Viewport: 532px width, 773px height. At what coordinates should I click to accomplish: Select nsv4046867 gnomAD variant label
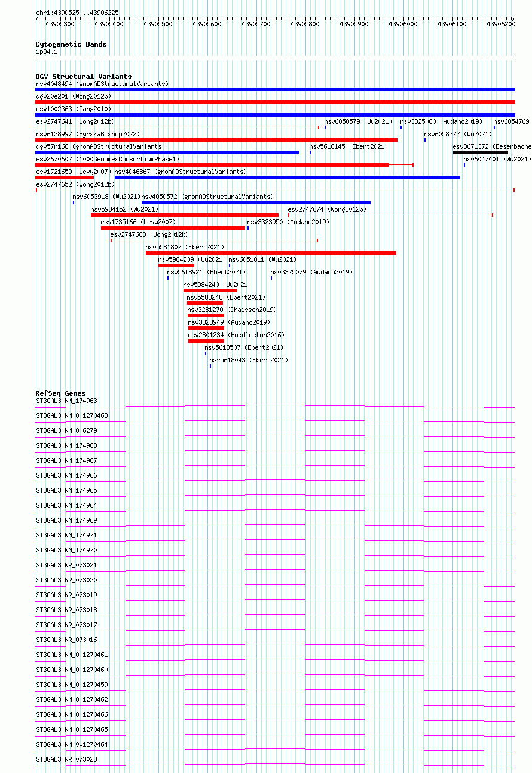[x=181, y=172]
